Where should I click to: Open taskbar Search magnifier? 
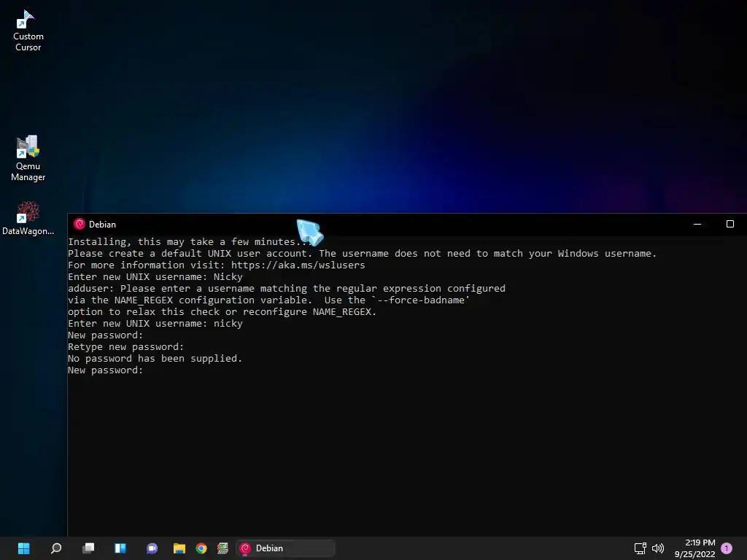tap(55, 548)
